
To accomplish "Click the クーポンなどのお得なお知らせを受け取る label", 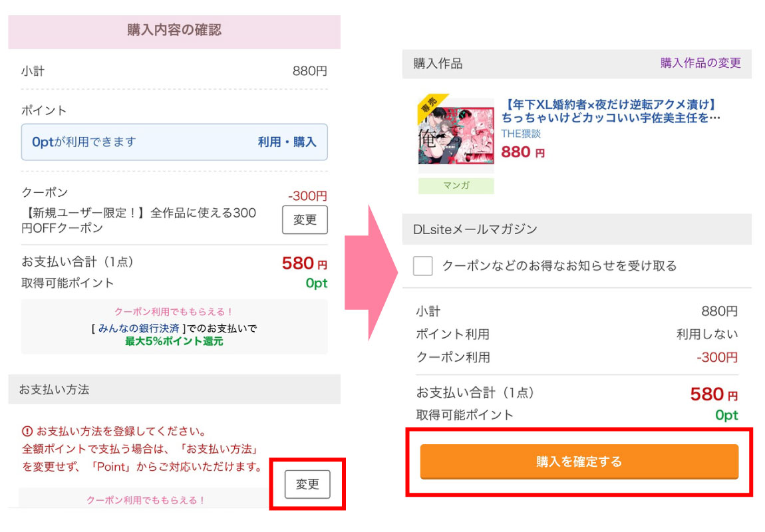I will (559, 266).
